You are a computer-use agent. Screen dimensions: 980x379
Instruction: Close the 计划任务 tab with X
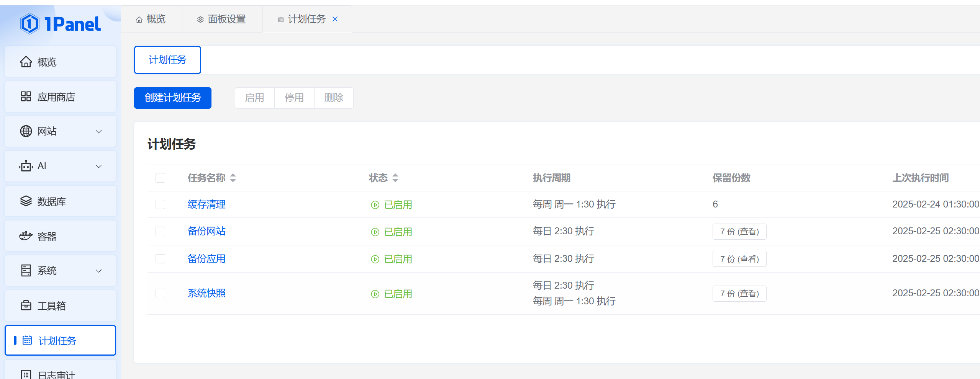335,19
